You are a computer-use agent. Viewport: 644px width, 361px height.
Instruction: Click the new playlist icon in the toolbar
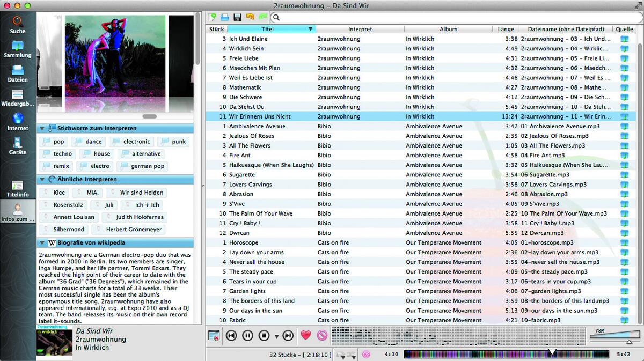(212, 18)
